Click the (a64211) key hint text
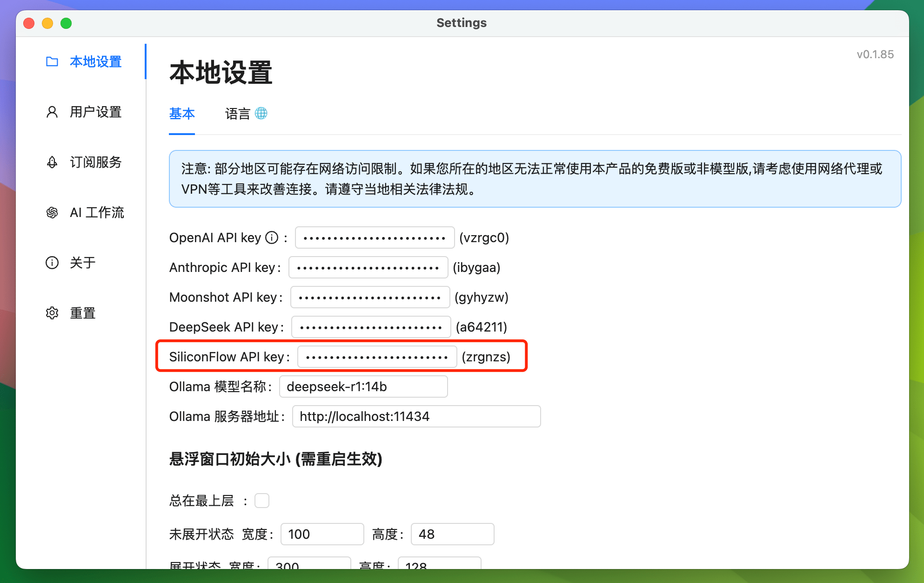Screen dimensions: 924x583 (481, 327)
